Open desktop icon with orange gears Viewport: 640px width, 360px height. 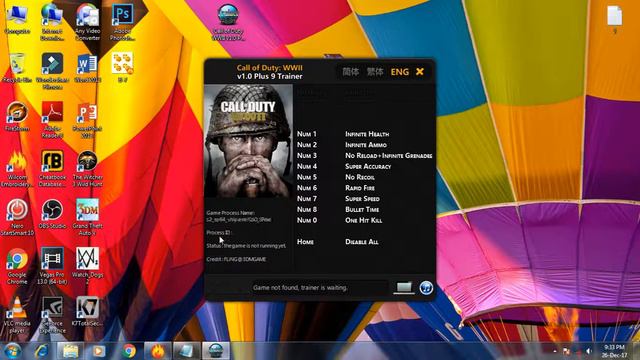tap(122, 67)
